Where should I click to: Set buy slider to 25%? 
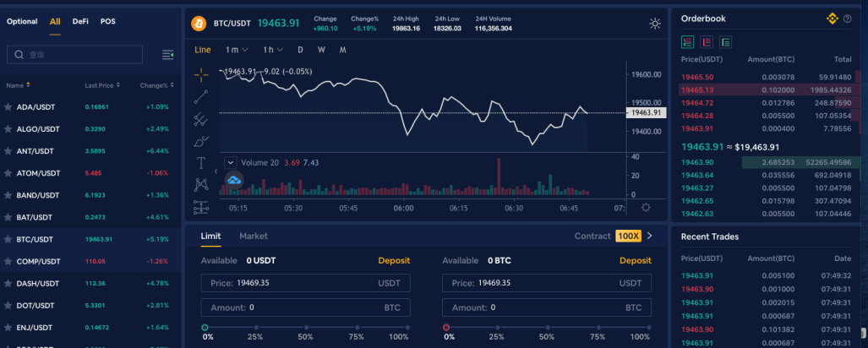(255, 328)
